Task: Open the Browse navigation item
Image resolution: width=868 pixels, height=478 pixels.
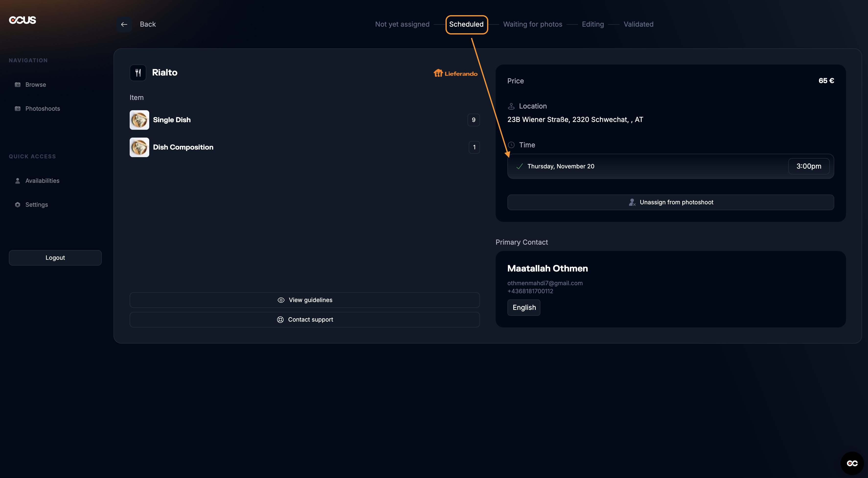Action: pos(35,85)
